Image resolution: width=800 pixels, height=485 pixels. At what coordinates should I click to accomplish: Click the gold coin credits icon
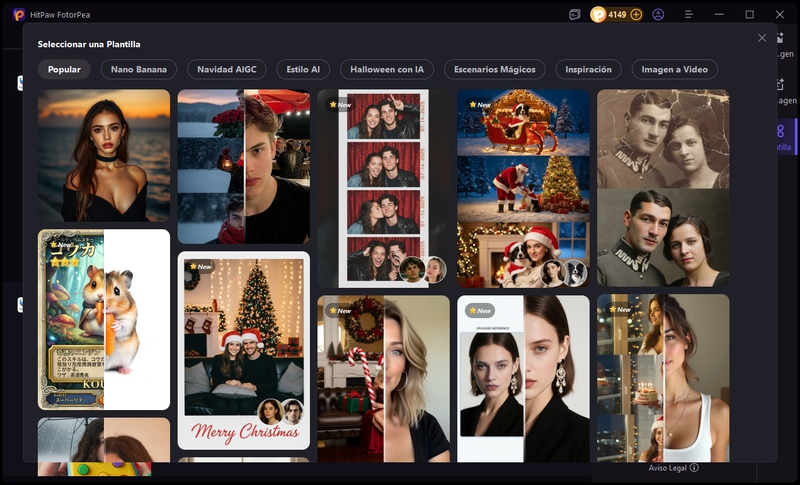click(x=598, y=15)
